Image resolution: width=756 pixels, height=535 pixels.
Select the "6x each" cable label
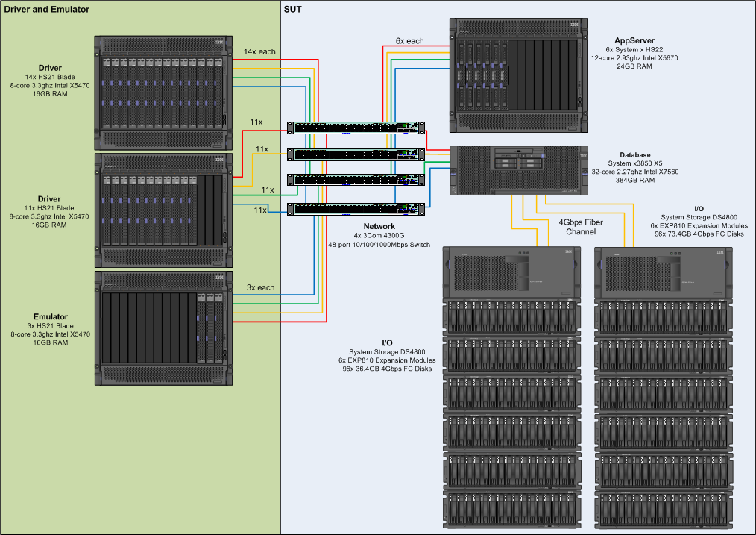click(410, 41)
